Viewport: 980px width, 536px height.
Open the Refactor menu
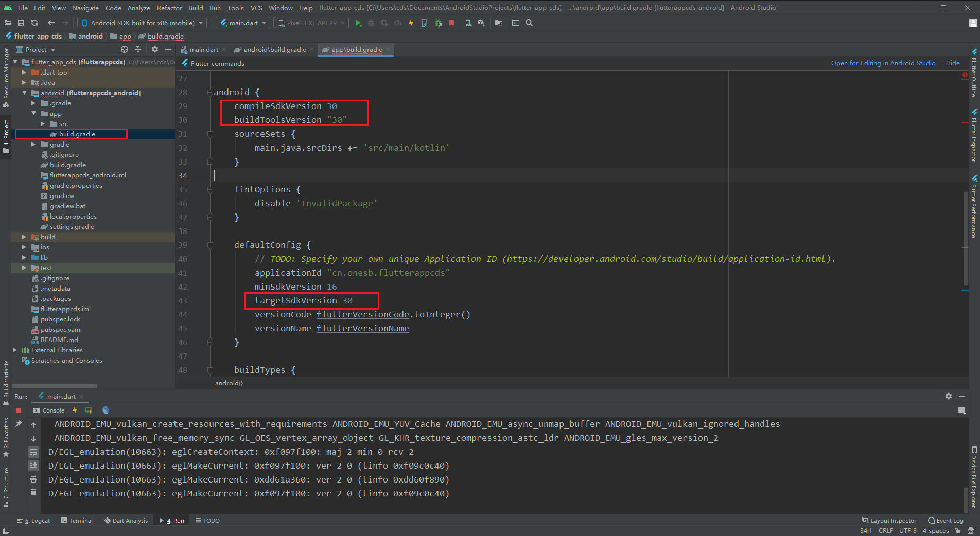tap(169, 8)
